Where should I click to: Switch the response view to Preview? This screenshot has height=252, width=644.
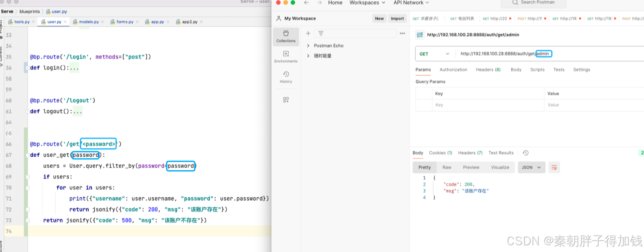(x=471, y=167)
